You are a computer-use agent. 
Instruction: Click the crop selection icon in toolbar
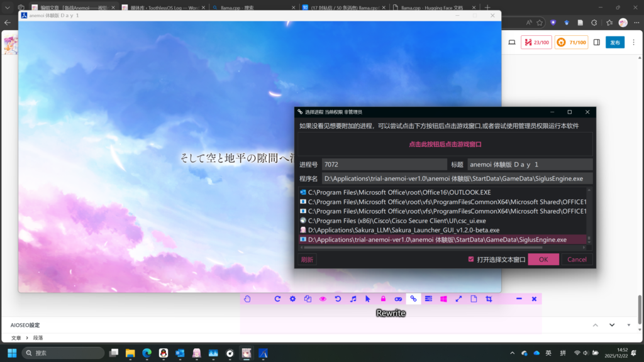pyautogui.click(x=489, y=299)
